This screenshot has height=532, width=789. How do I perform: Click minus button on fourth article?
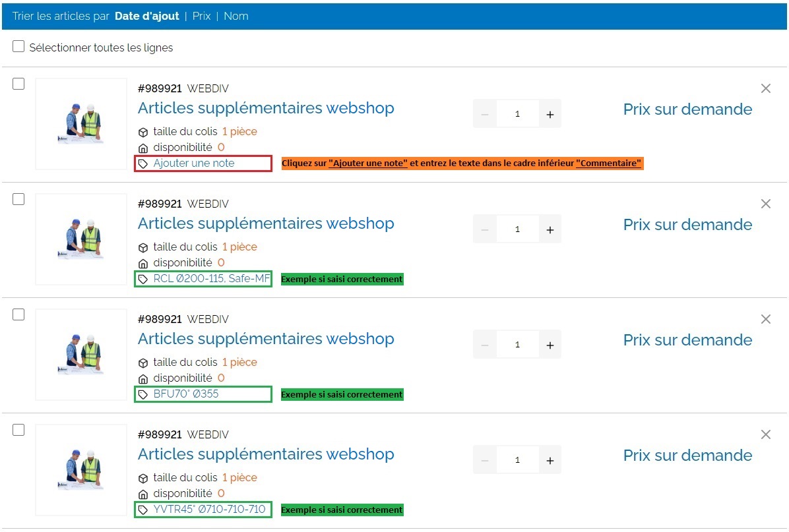(x=485, y=460)
